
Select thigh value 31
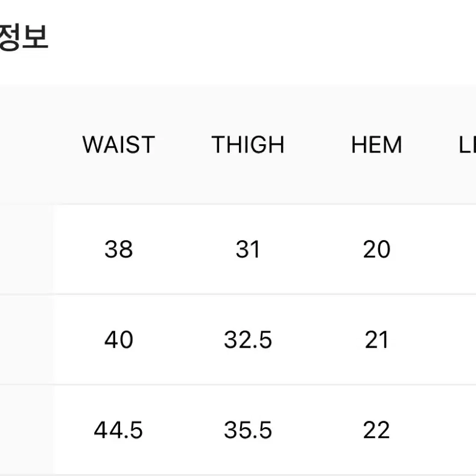tap(248, 249)
